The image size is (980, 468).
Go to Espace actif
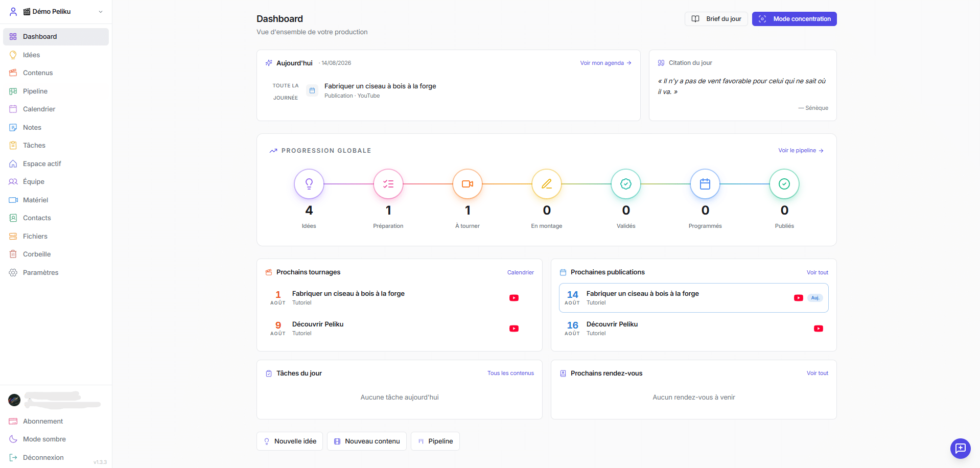click(56, 163)
